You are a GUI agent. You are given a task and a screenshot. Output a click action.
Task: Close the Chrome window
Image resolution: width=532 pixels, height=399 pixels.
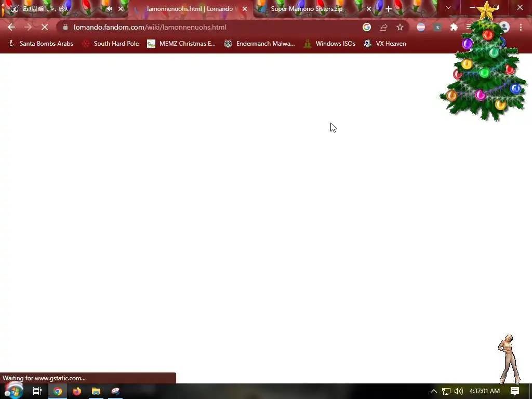[520, 7]
